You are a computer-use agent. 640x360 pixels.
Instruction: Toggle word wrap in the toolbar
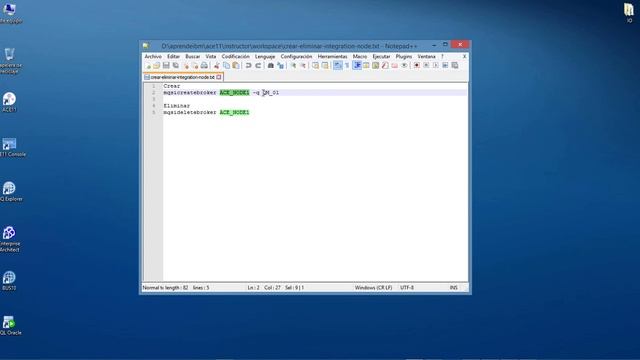click(x=338, y=66)
